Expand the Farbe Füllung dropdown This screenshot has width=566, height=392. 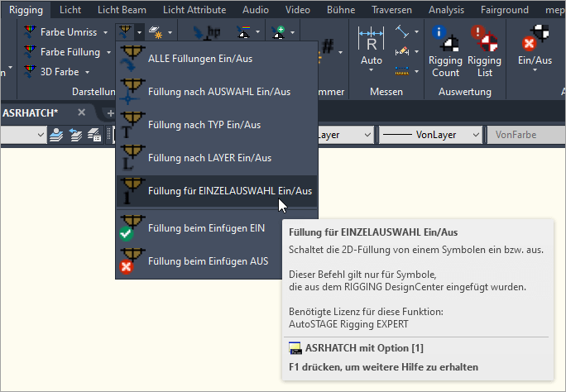point(108,52)
